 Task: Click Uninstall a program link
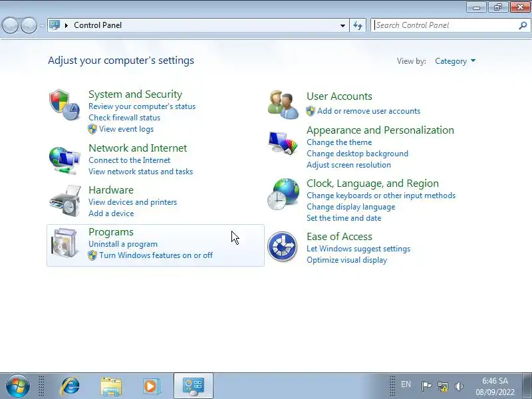tap(123, 244)
